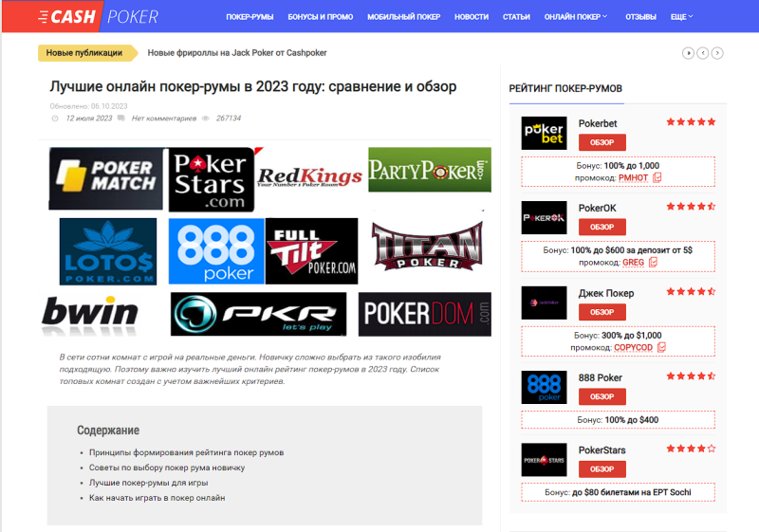The height and width of the screenshot is (532, 759).
Task: Open the Jack Poker freerolls news link
Action: pyautogui.click(x=237, y=53)
